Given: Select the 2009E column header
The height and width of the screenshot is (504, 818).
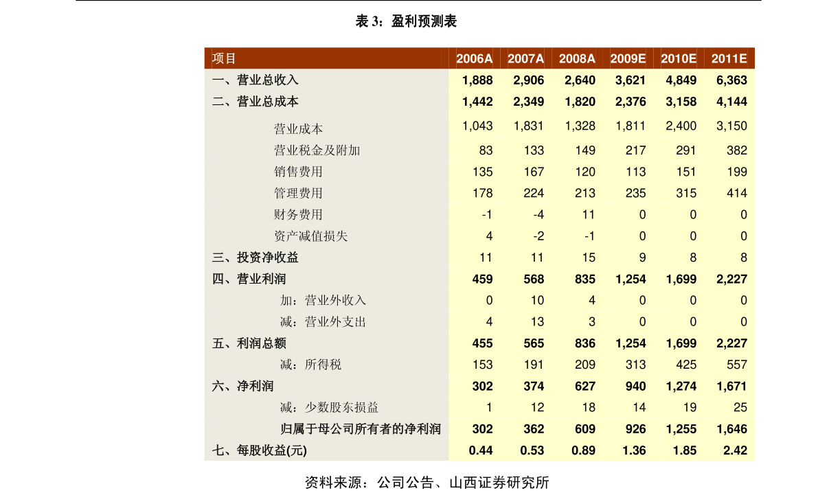Looking at the screenshot, I should pos(628,59).
